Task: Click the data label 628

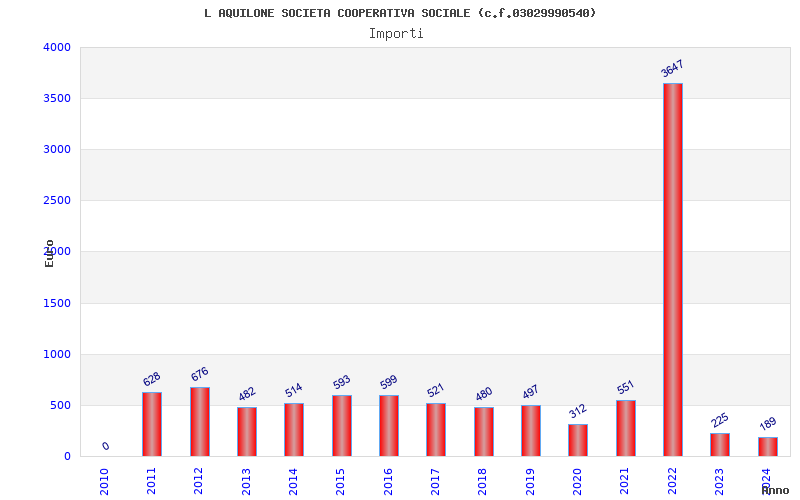Action: pos(152,379)
